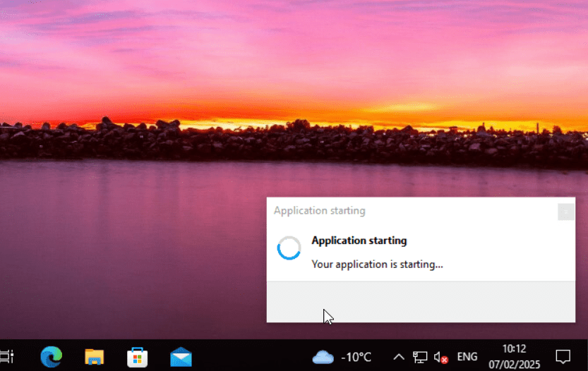Click the -10°C temperature reading

point(356,356)
